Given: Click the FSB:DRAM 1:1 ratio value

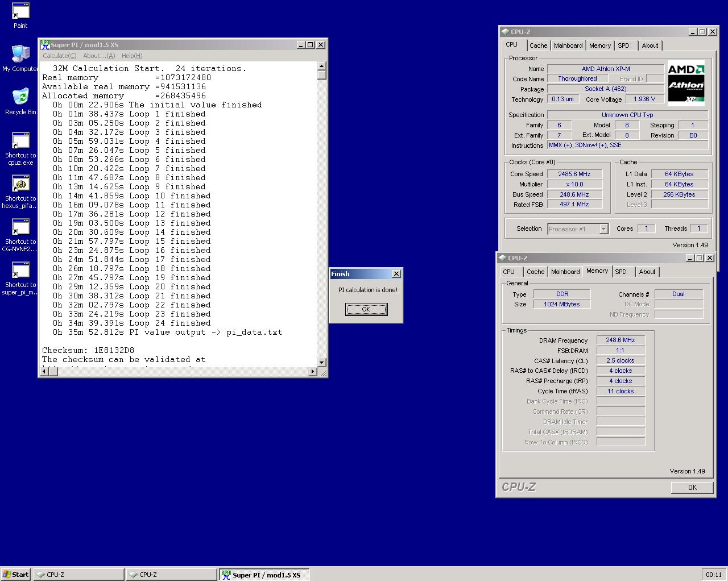Looking at the screenshot, I should [x=621, y=350].
